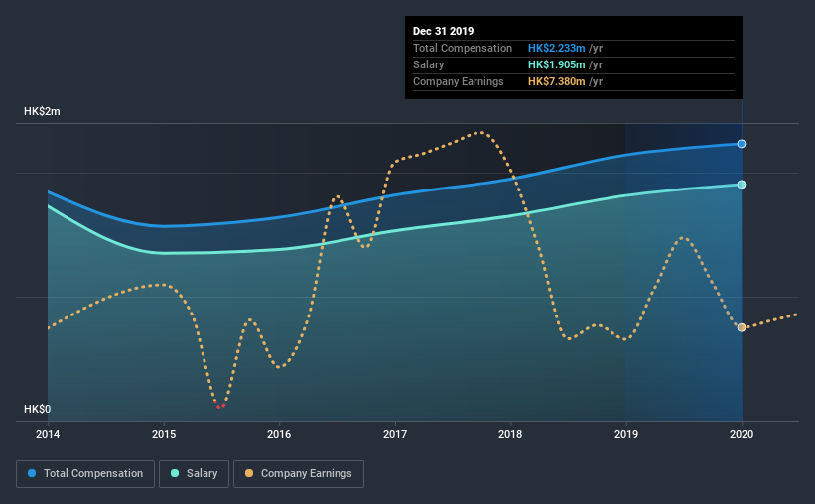The height and width of the screenshot is (504, 815).
Task: Click the HK$2m y-axis label
Action: point(42,112)
